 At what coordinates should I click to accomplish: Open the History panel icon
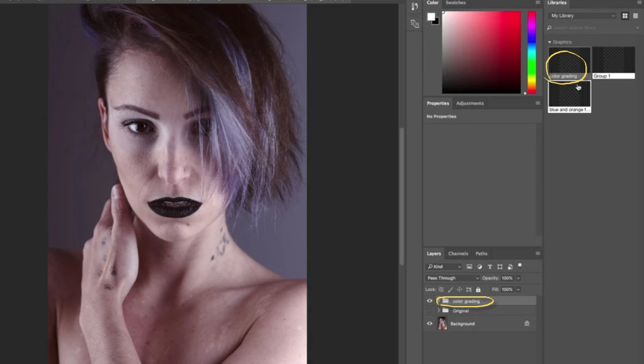(x=415, y=6)
